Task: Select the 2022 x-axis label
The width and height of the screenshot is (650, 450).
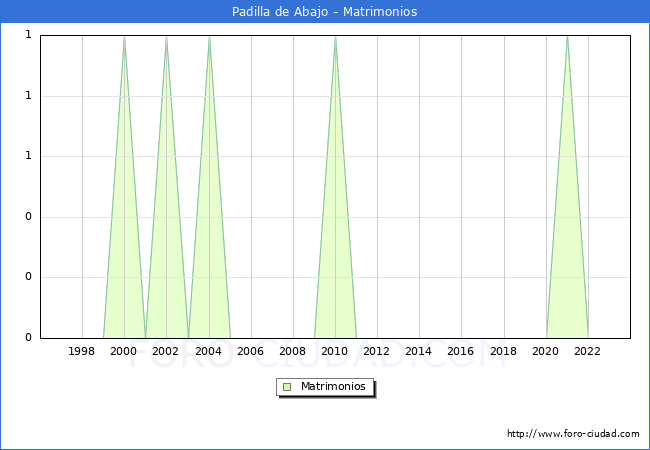Action: [588, 351]
